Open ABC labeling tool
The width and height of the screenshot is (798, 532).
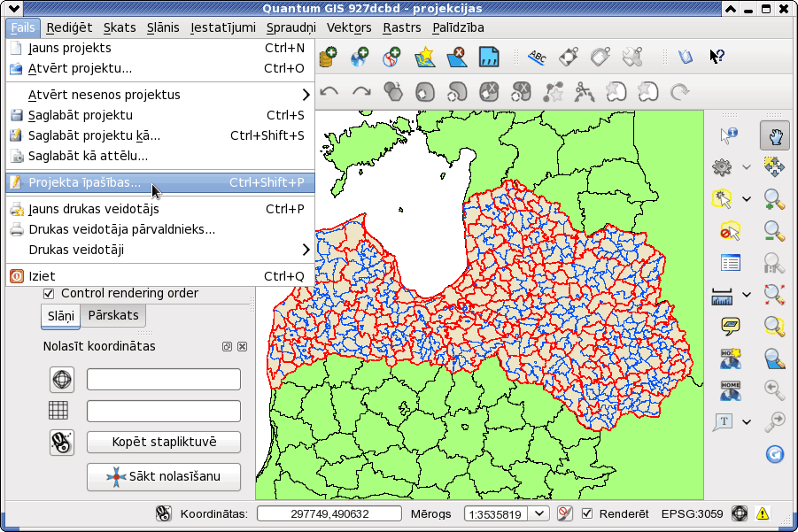(537, 57)
